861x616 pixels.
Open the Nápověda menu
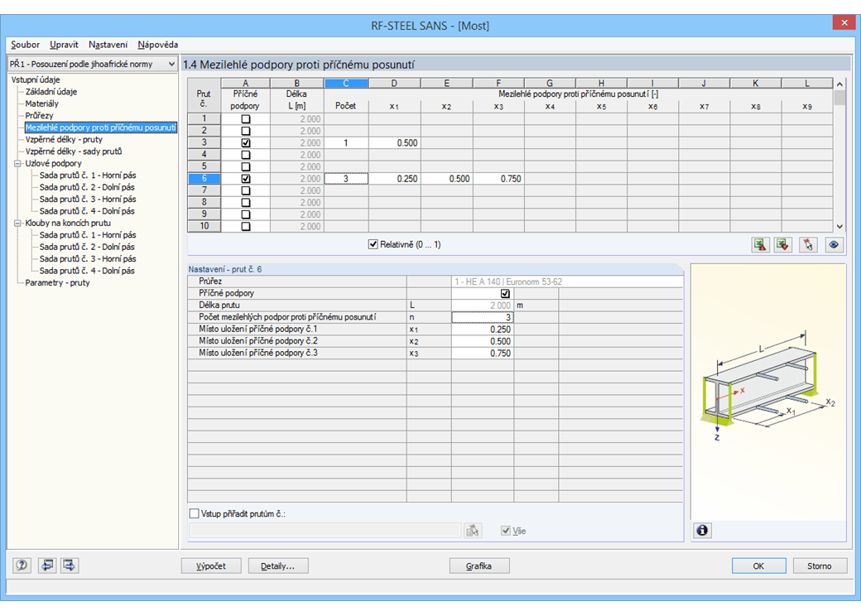(x=157, y=45)
